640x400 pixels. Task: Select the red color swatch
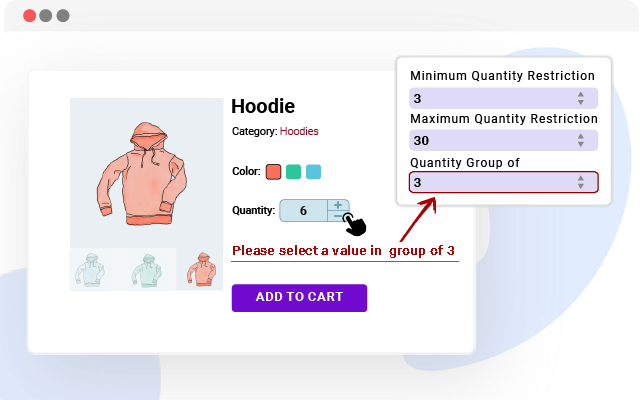tap(273, 171)
